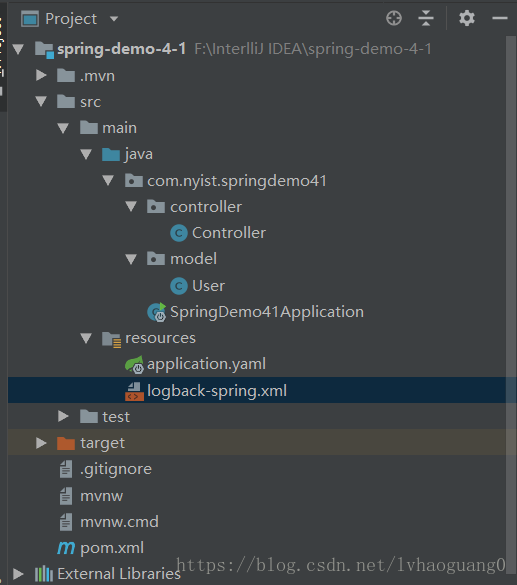
Task: Expand External Libraries node
Action: click(18, 574)
